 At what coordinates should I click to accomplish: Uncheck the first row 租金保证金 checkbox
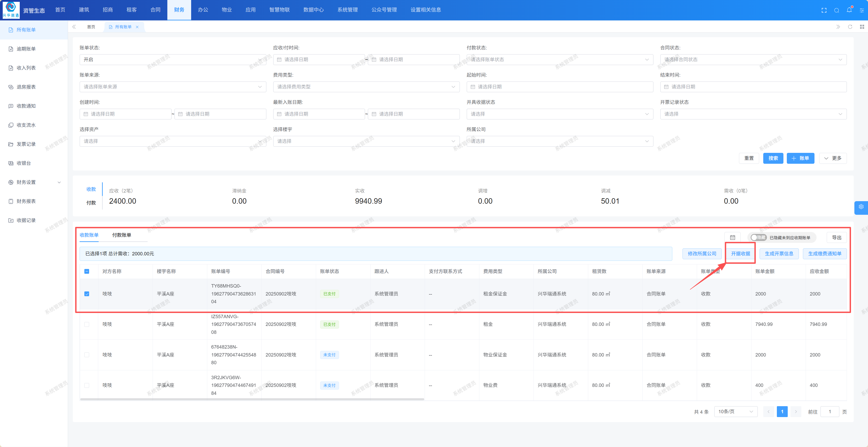(x=87, y=294)
